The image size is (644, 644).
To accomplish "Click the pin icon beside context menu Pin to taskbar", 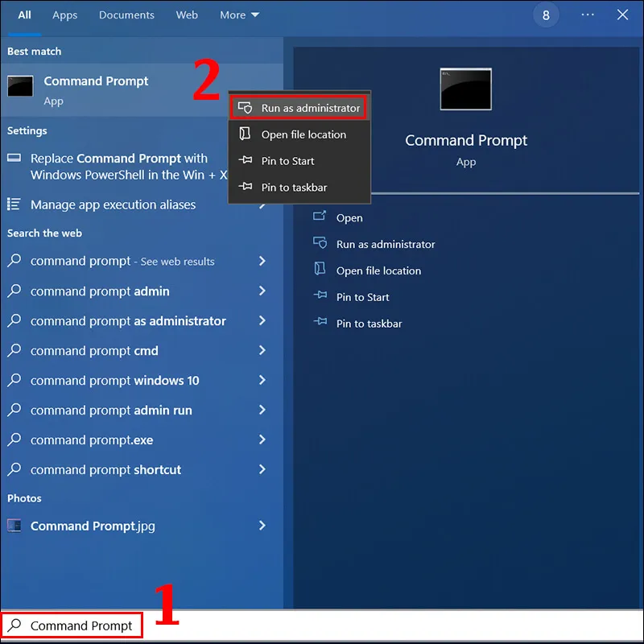I will (246, 187).
